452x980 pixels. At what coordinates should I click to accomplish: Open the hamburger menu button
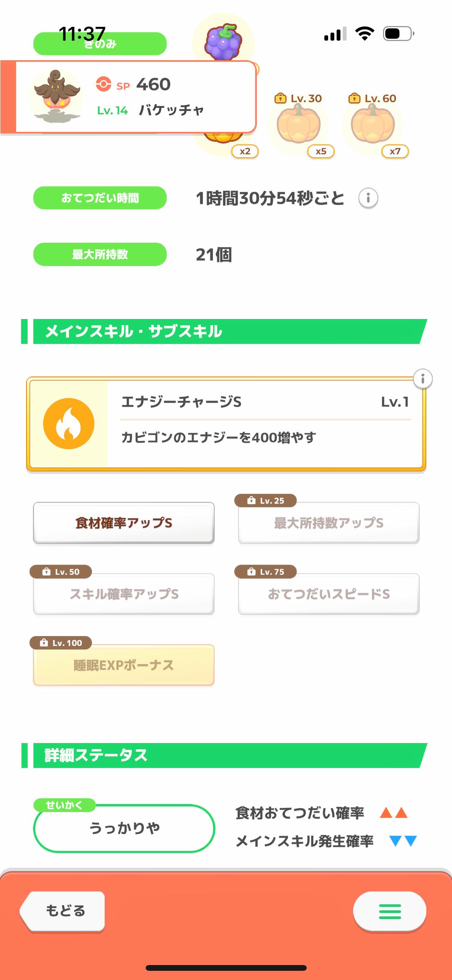coord(390,911)
